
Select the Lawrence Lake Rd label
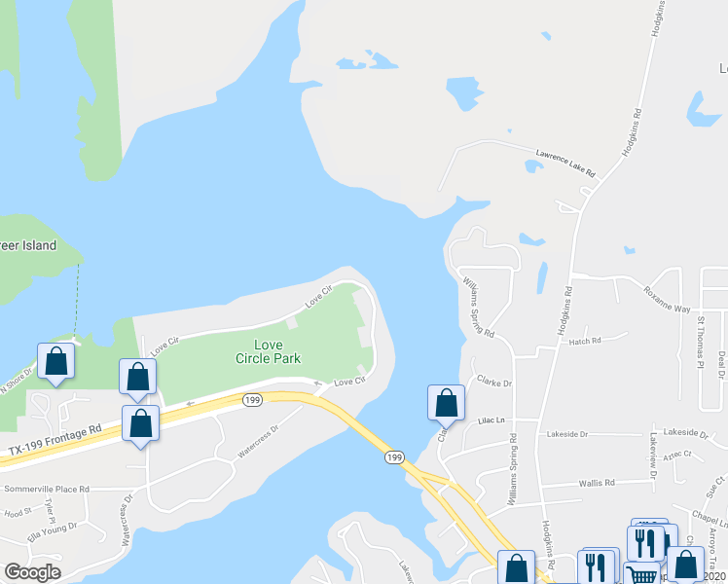coord(565,164)
